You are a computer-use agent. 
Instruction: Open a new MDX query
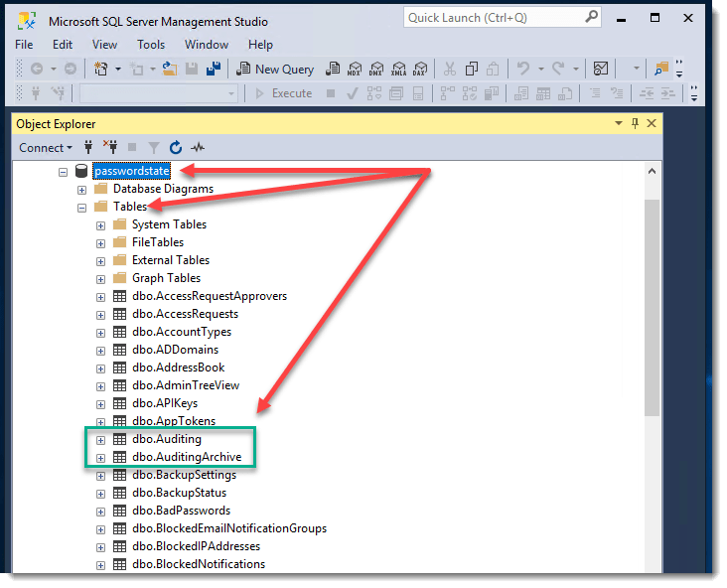[x=355, y=70]
